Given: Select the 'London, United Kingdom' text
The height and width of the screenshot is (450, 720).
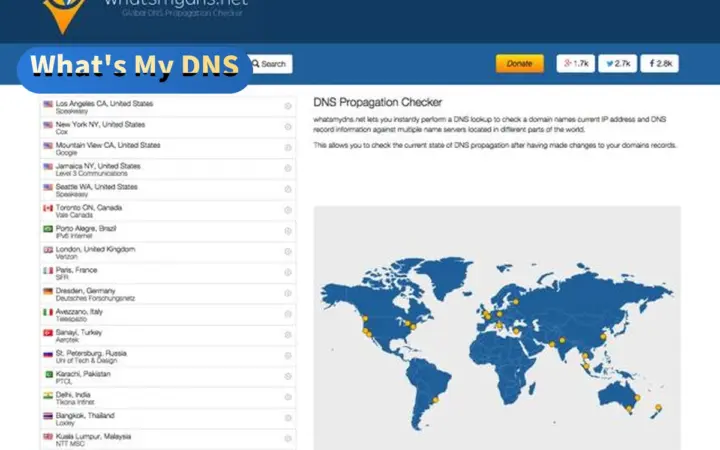Looking at the screenshot, I should (x=96, y=249).
